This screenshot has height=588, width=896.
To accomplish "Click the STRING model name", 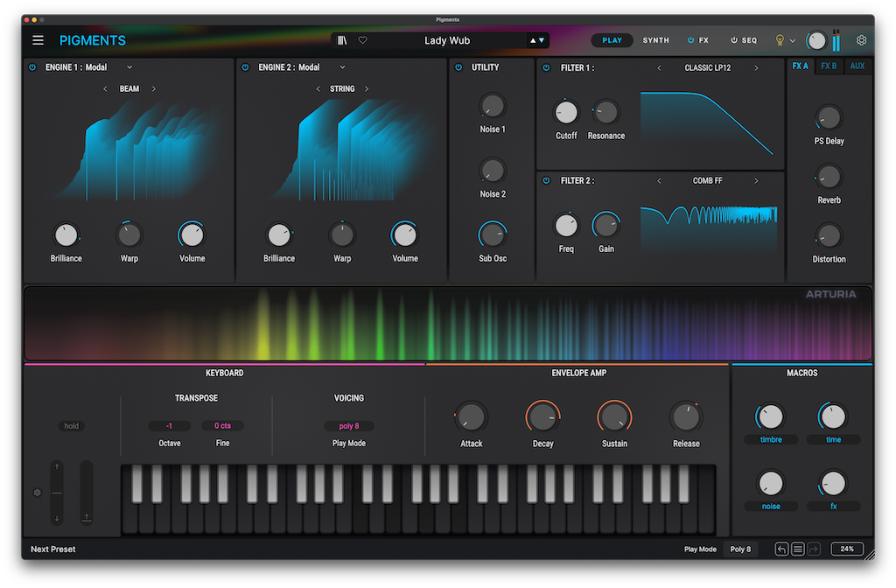I will pos(342,88).
